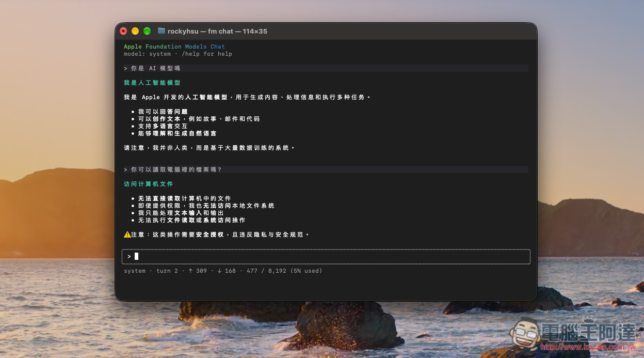Click the bullet '无法执行文件读取或系统访问操作'
This screenshot has height=358, width=644.
[191, 220]
